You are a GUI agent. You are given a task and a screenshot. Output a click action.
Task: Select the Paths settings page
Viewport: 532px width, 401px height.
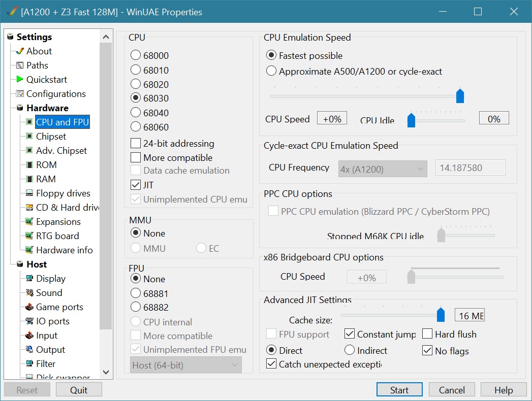(37, 65)
